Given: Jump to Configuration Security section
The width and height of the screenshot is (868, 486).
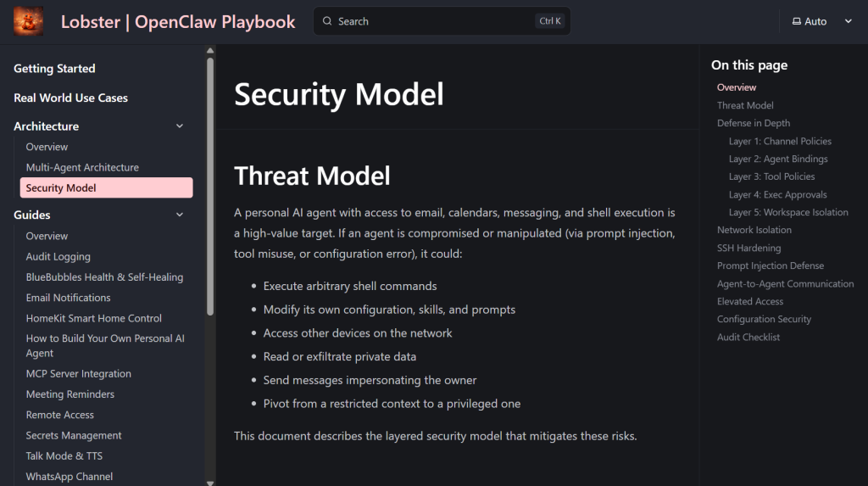Looking at the screenshot, I should 764,319.
